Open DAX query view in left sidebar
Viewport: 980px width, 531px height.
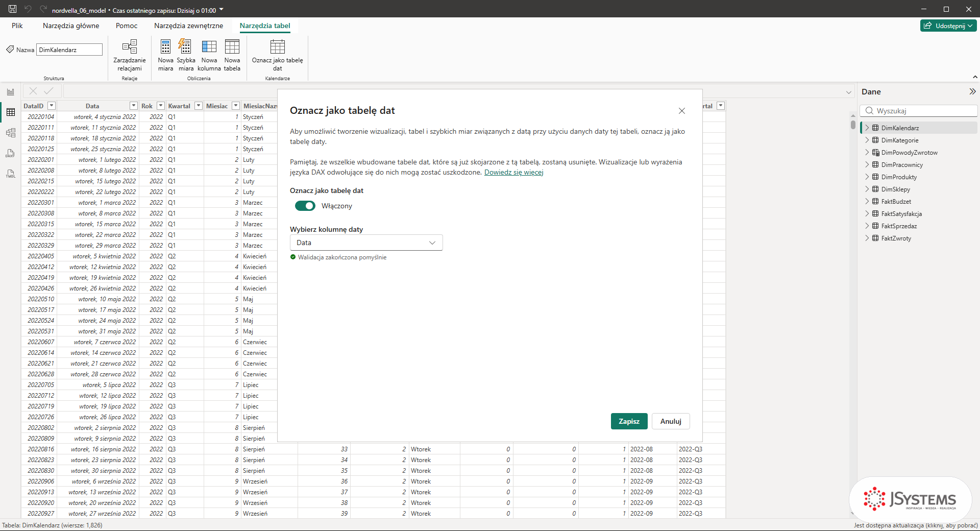[x=11, y=153]
